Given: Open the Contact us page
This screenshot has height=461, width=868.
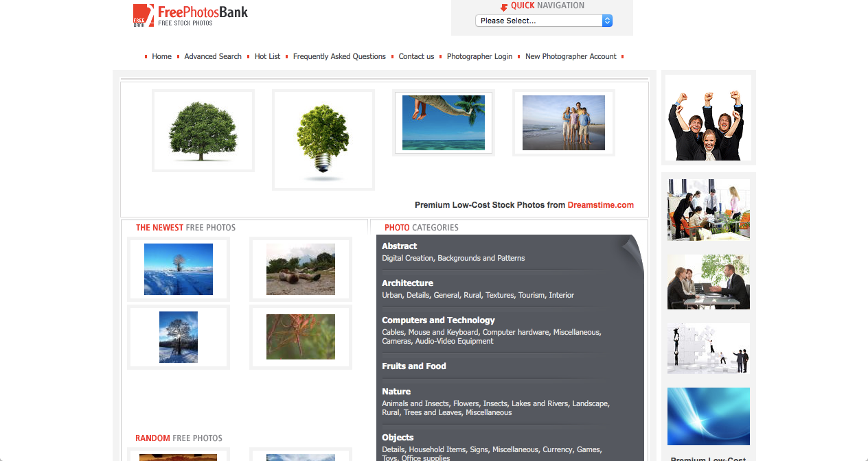Looking at the screenshot, I should click(416, 56).
